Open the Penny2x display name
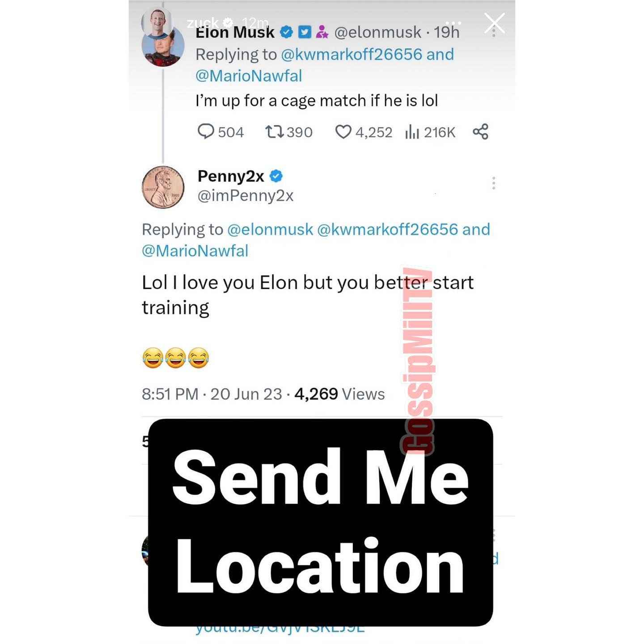 tap(231, 176)
